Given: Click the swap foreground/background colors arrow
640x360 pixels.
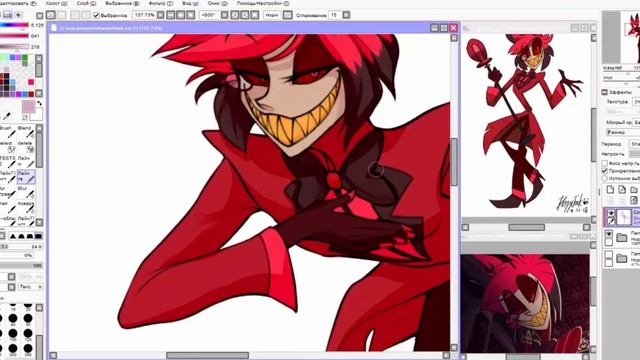Looking at the screenshot, I should pos(39,104).
